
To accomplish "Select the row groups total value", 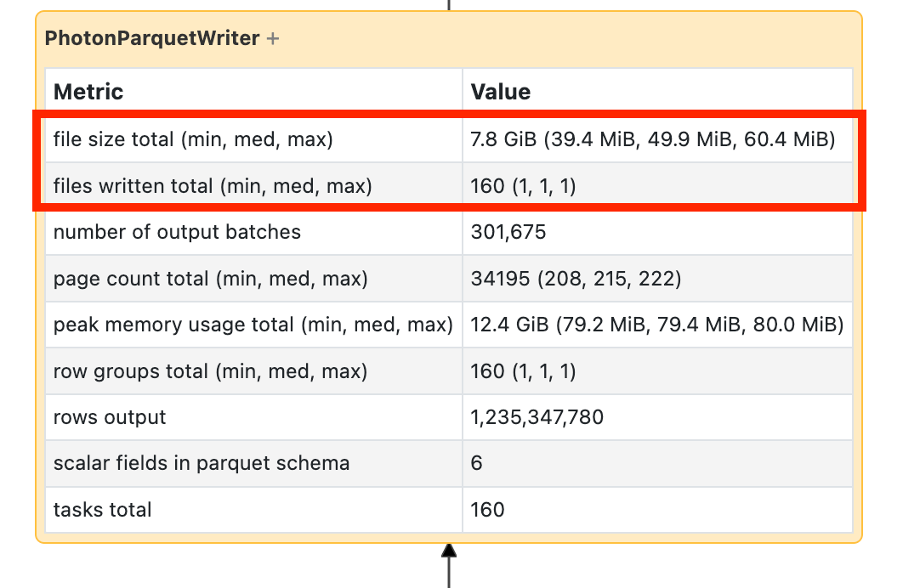I will (x=524, y=371).
